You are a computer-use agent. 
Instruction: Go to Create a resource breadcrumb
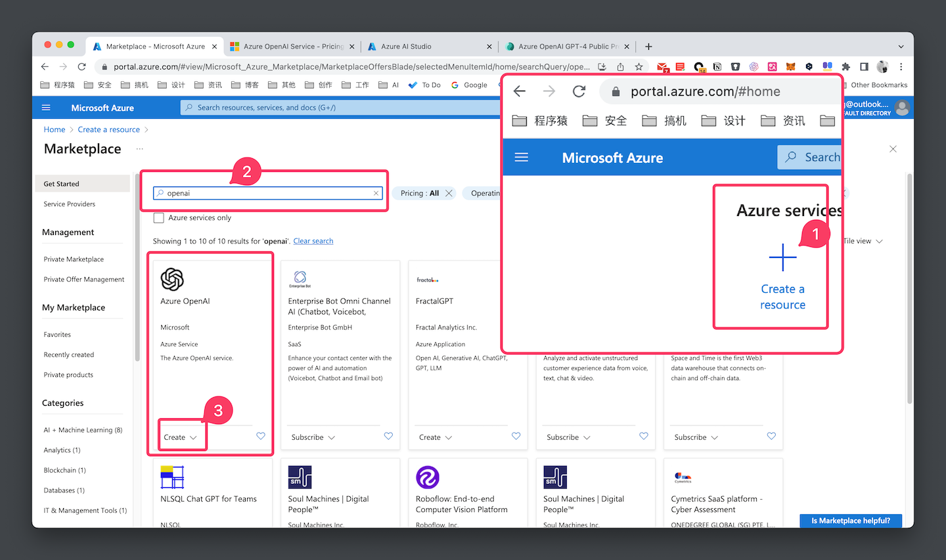tap(109, 129)
